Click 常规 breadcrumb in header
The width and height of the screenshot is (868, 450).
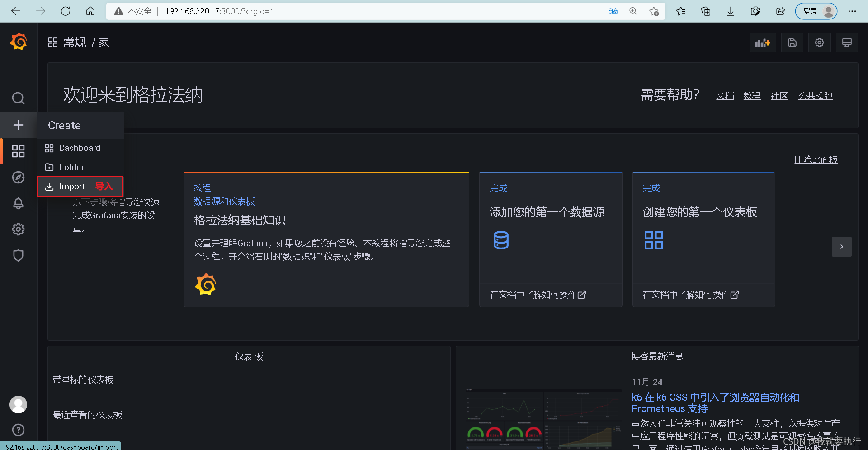pos(75,42)
